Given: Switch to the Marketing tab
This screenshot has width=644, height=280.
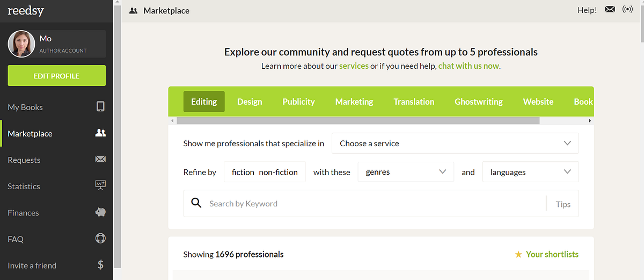Looking at the screenshot, I should pos(354,102).
